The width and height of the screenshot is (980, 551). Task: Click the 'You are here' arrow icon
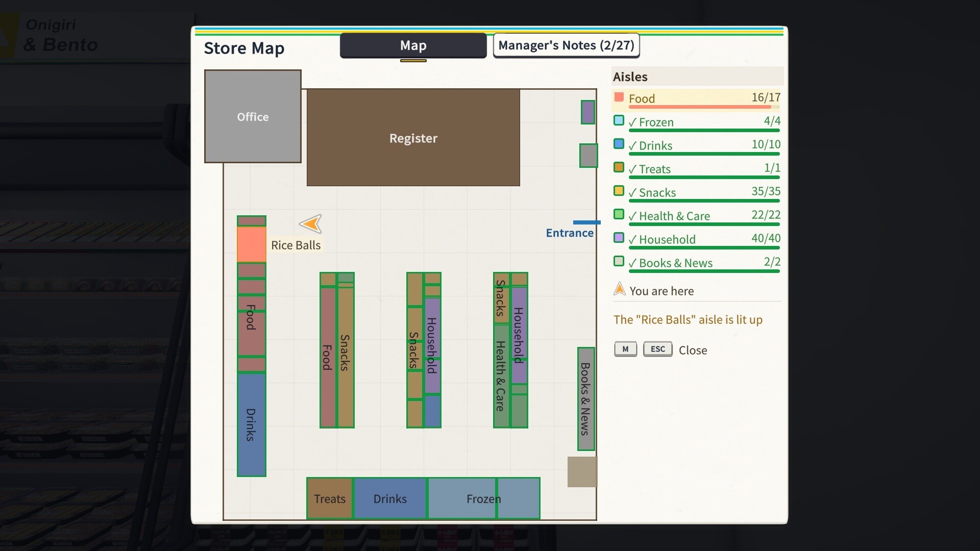pos(619,289)
